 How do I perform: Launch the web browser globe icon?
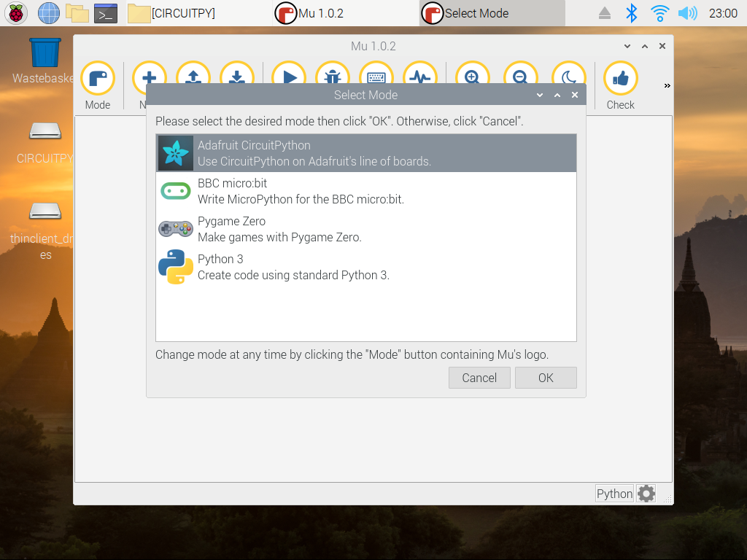tap(49, 13)
